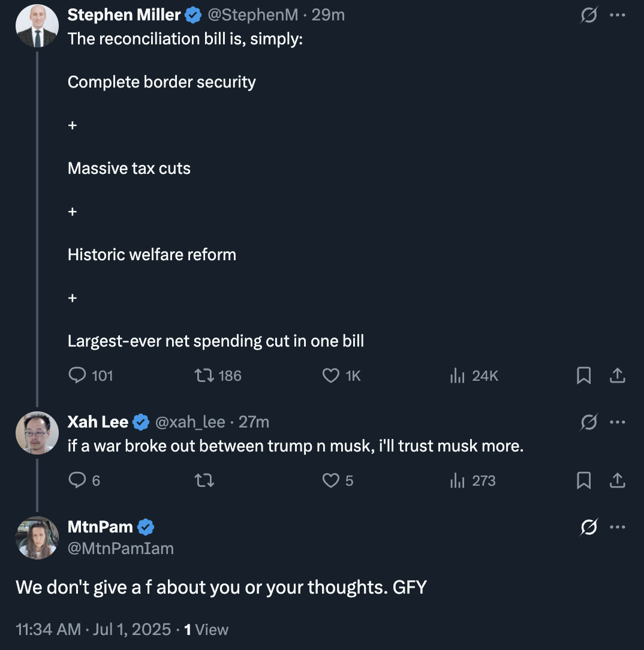Reply to Stephen Miller's reconciliation bill post
This screenshot has width=644, height=650.
[x=78, y=375]
